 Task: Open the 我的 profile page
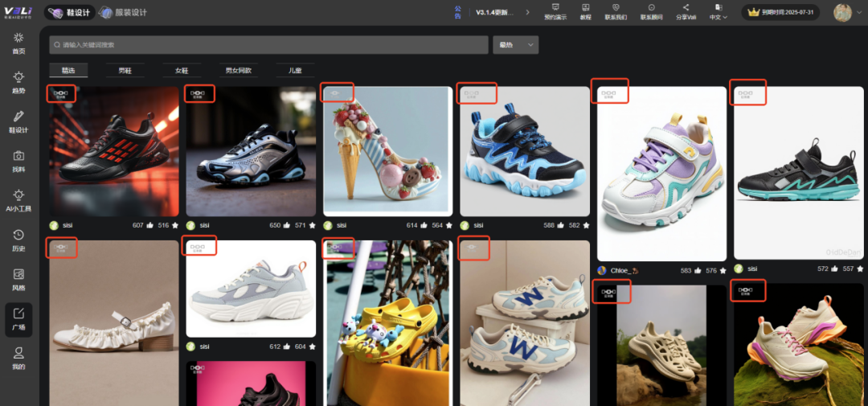[x=18, y=359]
